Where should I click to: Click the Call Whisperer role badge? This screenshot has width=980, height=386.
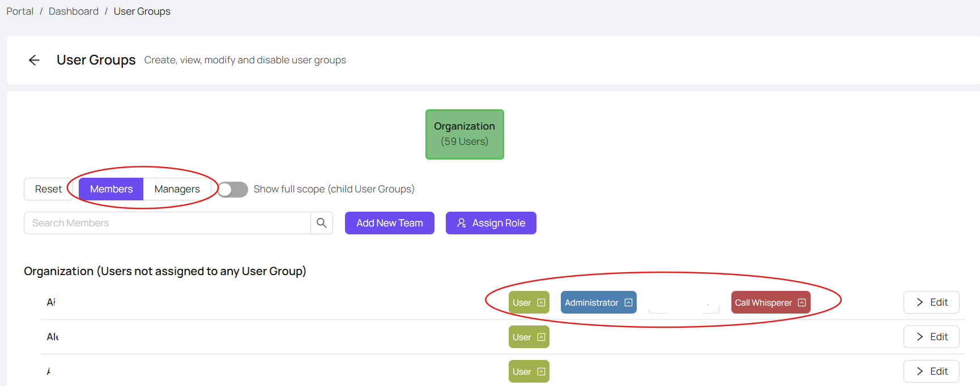pyautogui.click(x=771, y=302)
